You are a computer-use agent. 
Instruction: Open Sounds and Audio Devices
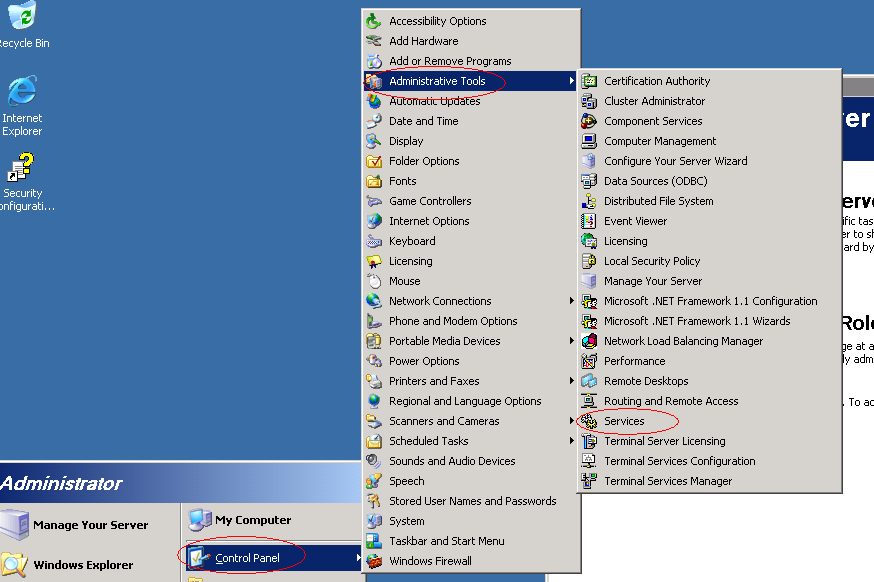coord(470,462)
